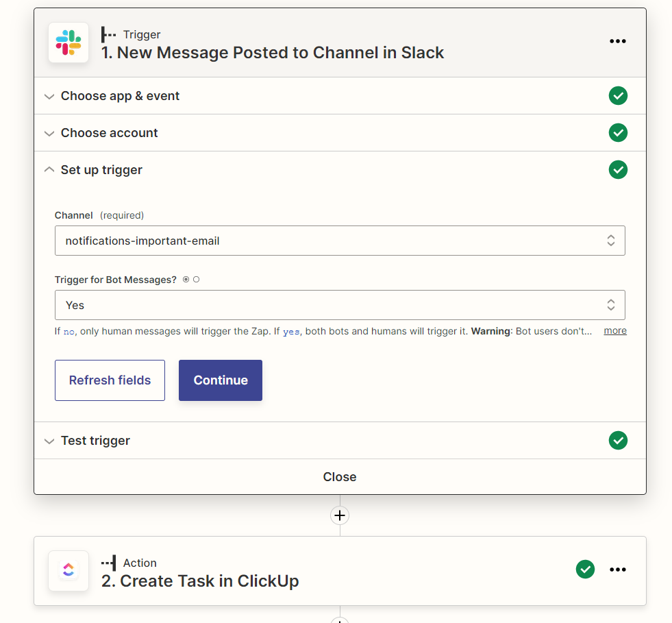
Task: Open the ClickUp action step three-dot menu
Action: [618, 570]
